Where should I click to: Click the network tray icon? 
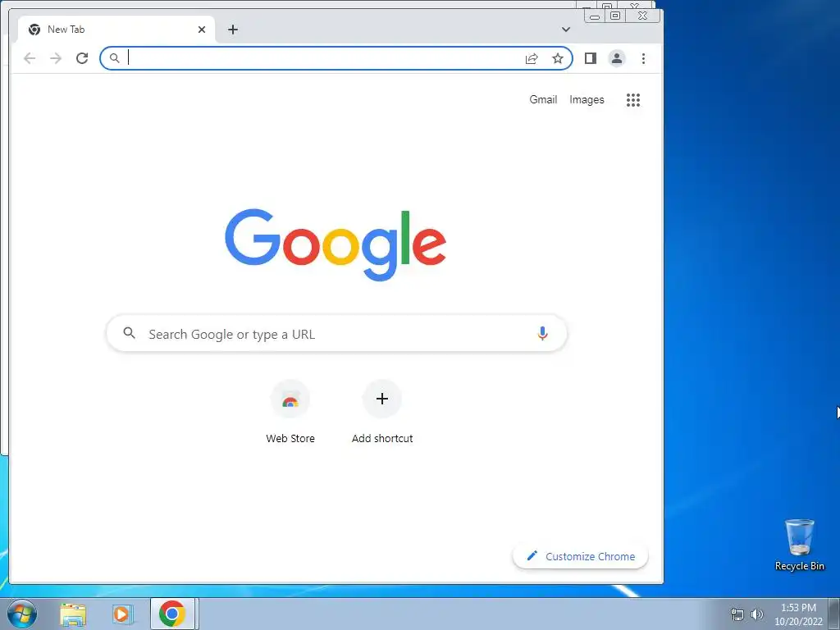[737, 614]
